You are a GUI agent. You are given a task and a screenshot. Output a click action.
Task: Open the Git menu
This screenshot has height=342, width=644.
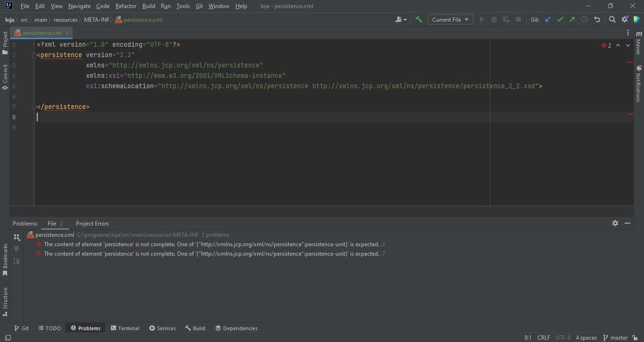(x=199, y=6)
